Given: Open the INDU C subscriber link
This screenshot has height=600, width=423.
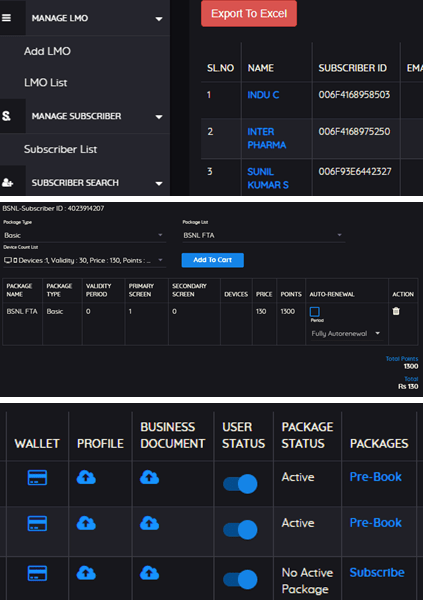Looking at the screenshot, I should 263,95.
